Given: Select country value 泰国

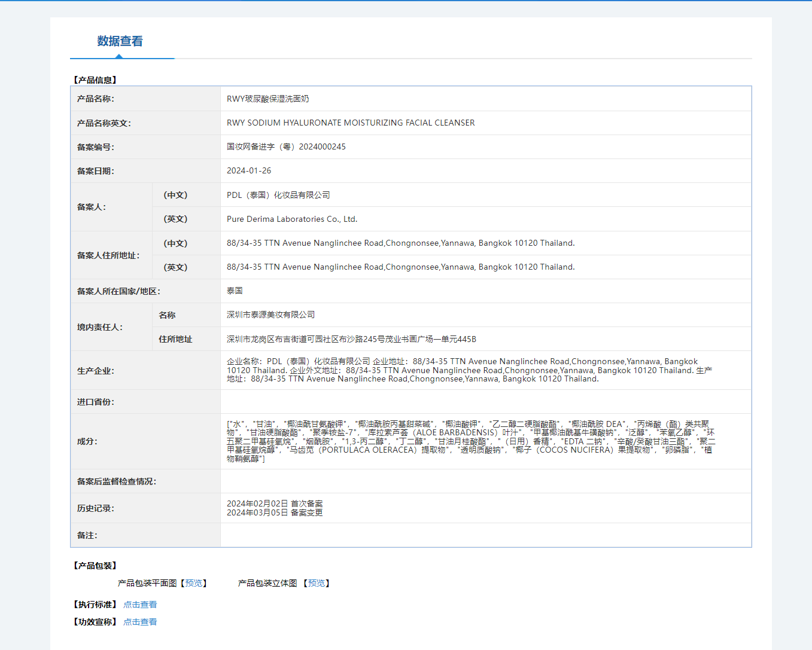Looking at the screenshot, I should [235, 291].
